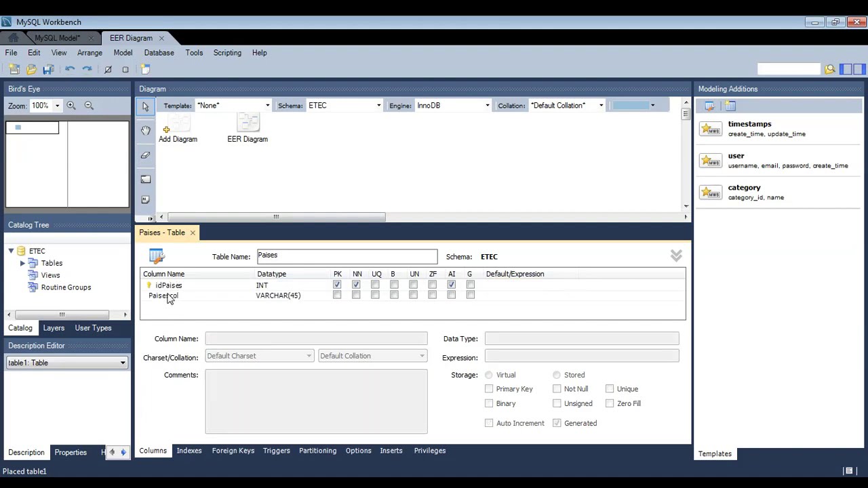Switch to the User Types tab
The image size is (868, 488).
(93, 328)
